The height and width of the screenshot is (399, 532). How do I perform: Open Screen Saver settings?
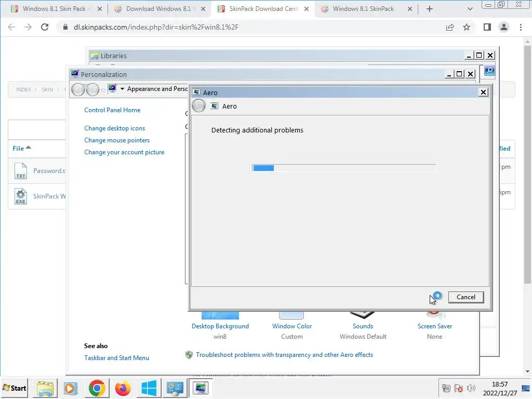pos(435,326)
